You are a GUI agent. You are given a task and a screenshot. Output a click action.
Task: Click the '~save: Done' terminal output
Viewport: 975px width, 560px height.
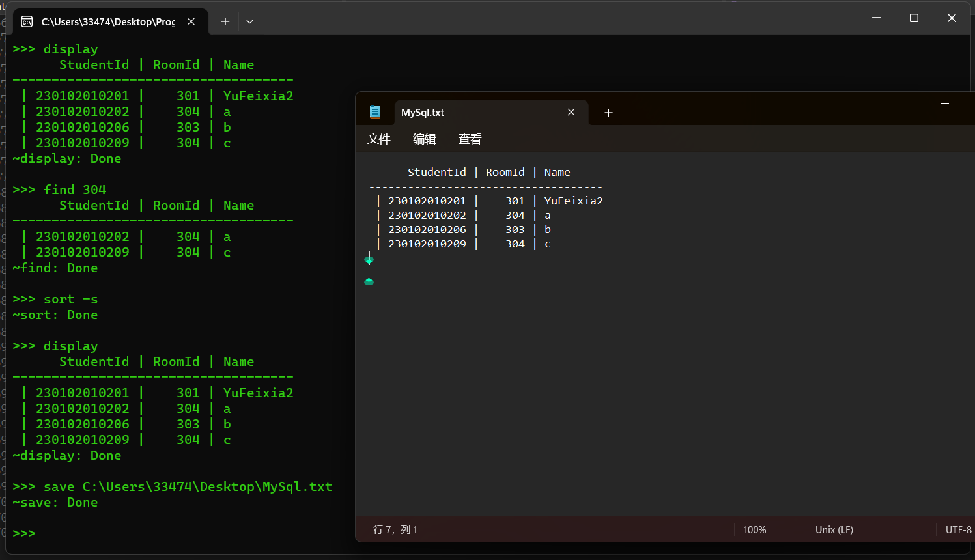[x=55, y=502]
